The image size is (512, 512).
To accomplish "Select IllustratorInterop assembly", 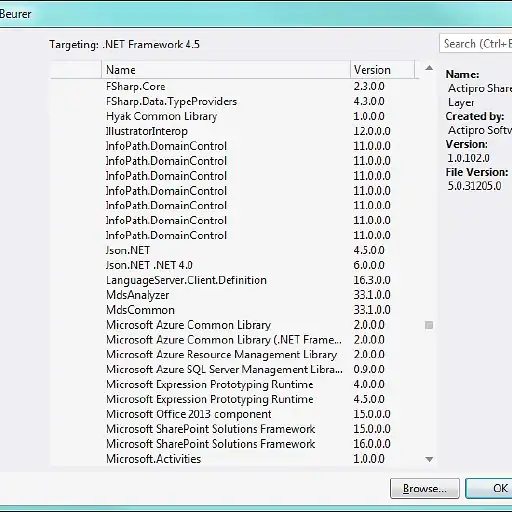I will tap(235, 131).
